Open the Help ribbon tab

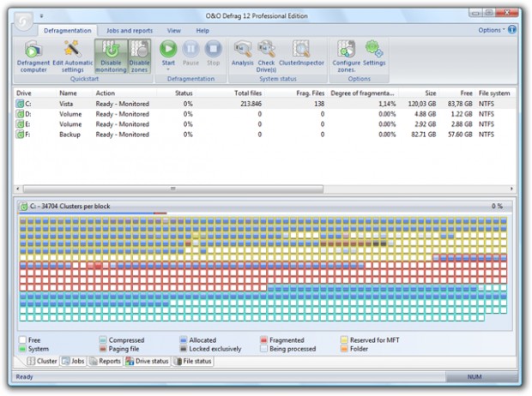(203, 31)
